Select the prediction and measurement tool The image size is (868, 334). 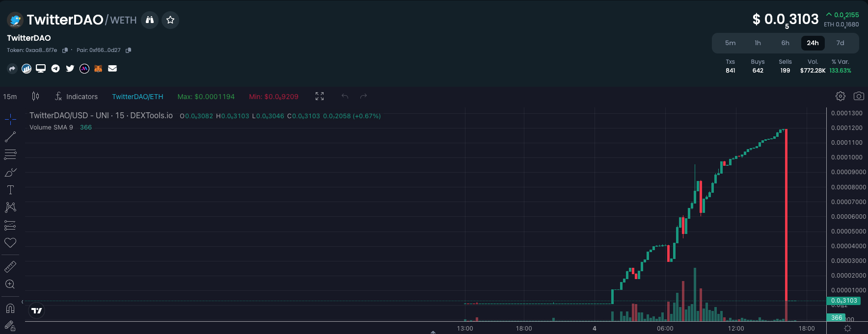[10, 225]
